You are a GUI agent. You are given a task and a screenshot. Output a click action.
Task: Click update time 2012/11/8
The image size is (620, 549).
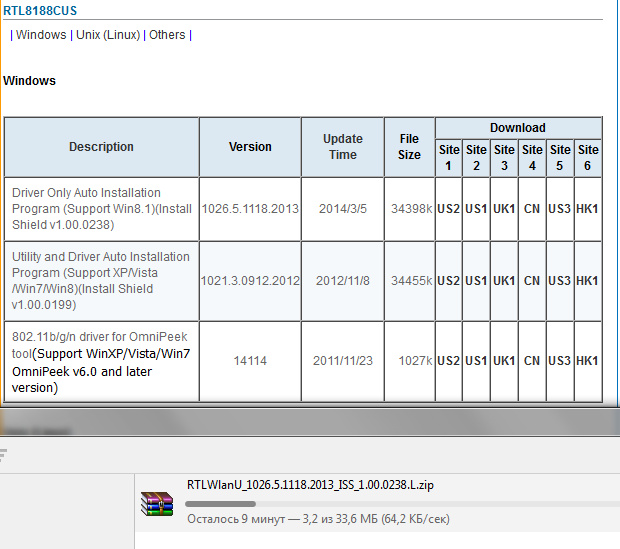tap(343, 280)
